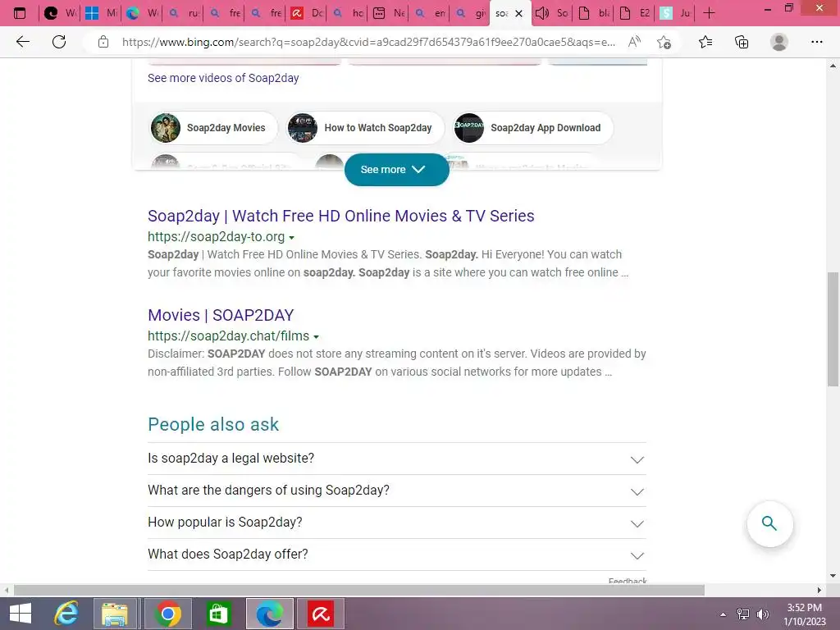
Task: Switch to the 'ru' search tab
Action: click(x=183, y=13)
